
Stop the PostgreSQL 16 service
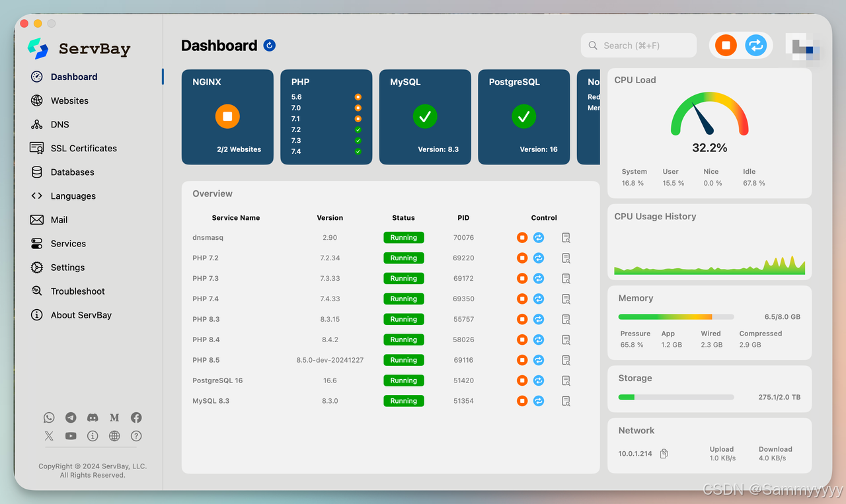[522, 381]
